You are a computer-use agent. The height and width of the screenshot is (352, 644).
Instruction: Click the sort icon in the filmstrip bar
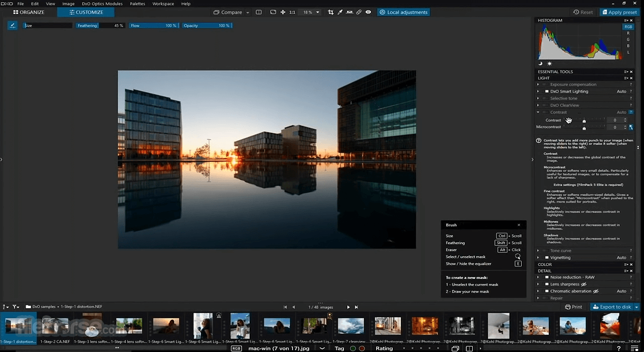[6, 306]
